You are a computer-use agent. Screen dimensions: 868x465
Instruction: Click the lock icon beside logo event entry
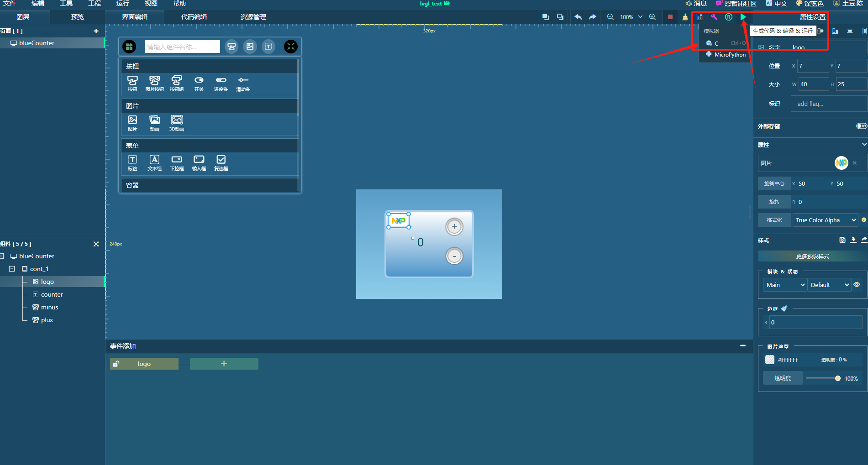[x=116, y=363]
